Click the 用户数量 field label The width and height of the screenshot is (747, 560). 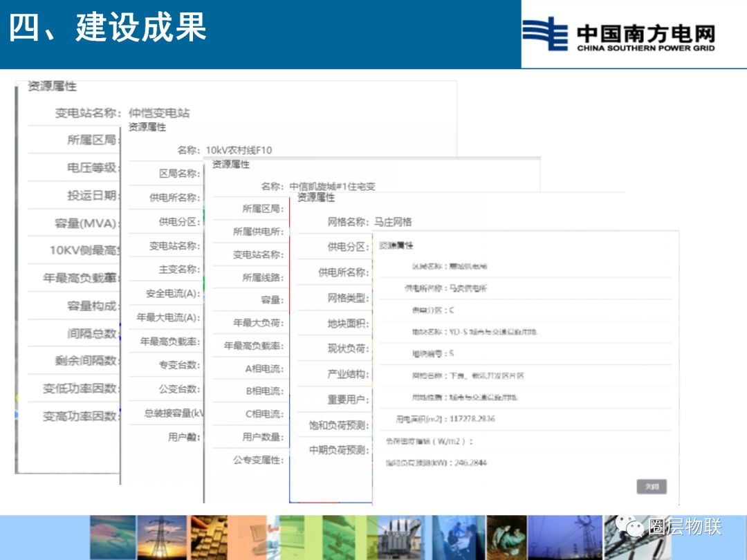point(263,437)
